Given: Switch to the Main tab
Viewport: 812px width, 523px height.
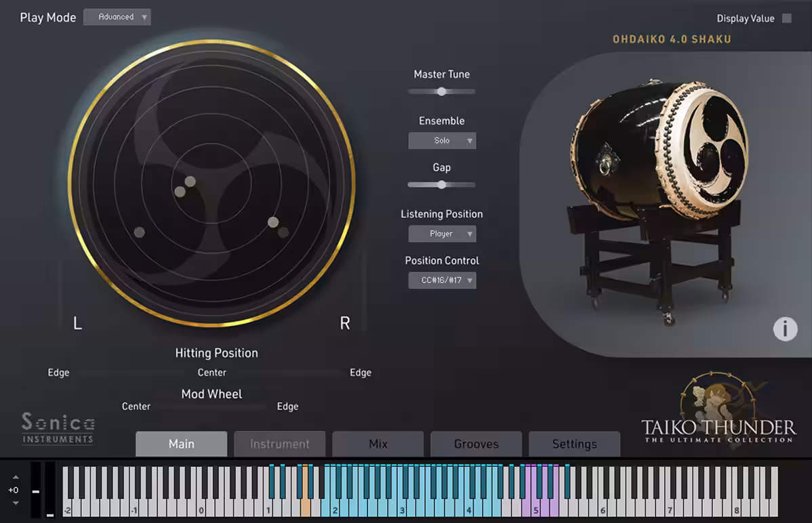Looking at the screenshot, I should coord(181,444).
